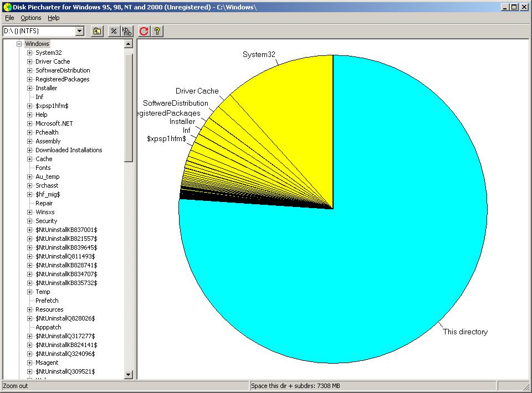
Task: Click the tree scrollbar down arrow
Action: coord(129,375)
